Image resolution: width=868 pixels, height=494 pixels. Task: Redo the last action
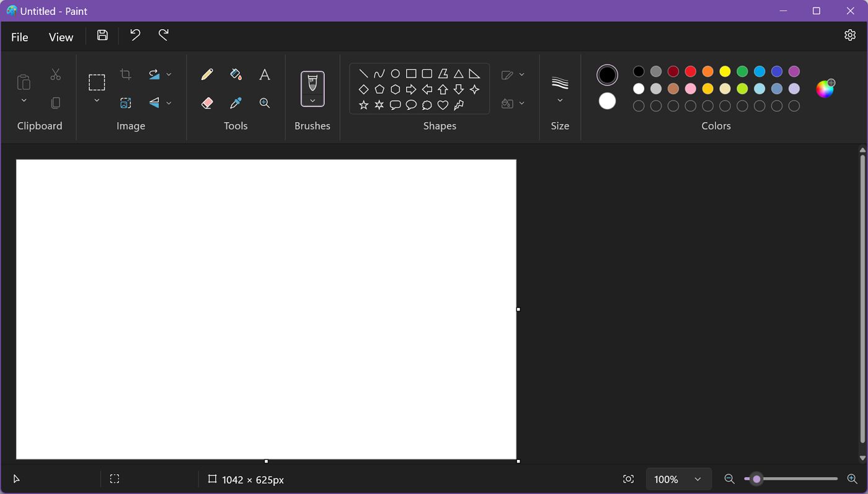(164, 35)
